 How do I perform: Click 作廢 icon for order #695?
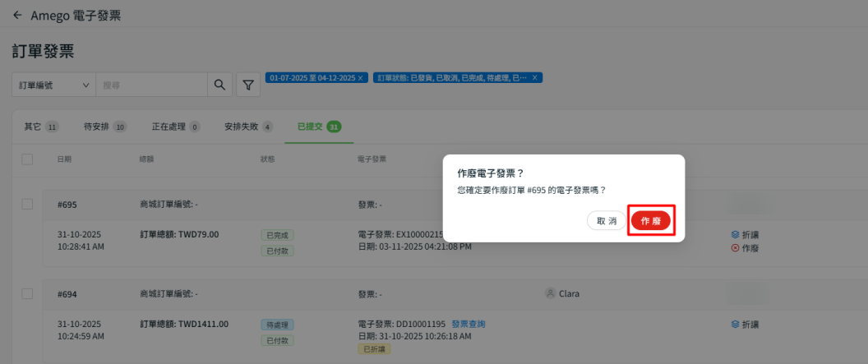coord(735,247)
